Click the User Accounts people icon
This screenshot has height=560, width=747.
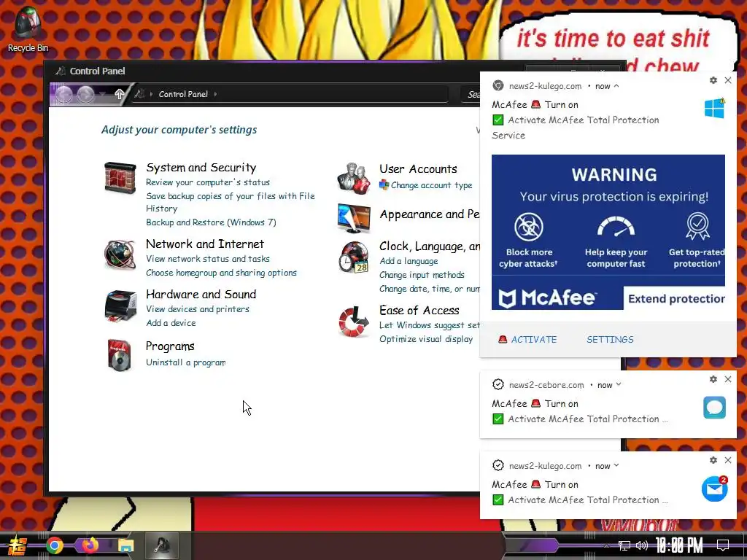pyautogui.click(x=354, y=178)
